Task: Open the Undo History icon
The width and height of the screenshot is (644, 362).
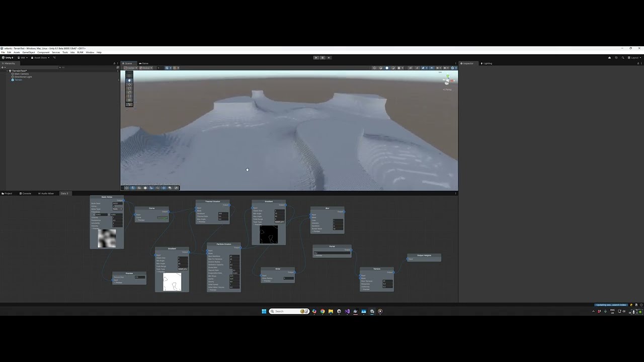Action: 616,57
